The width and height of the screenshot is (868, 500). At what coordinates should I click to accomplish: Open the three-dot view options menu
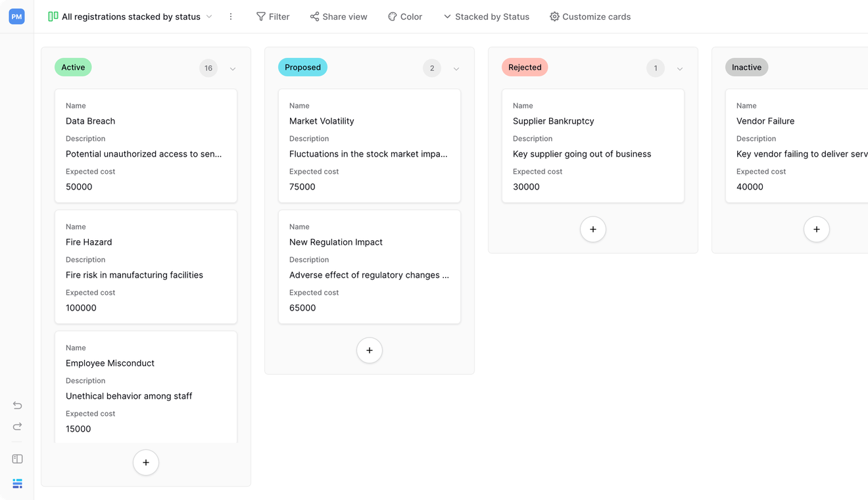pyautogui.click(x=231, y=16)
